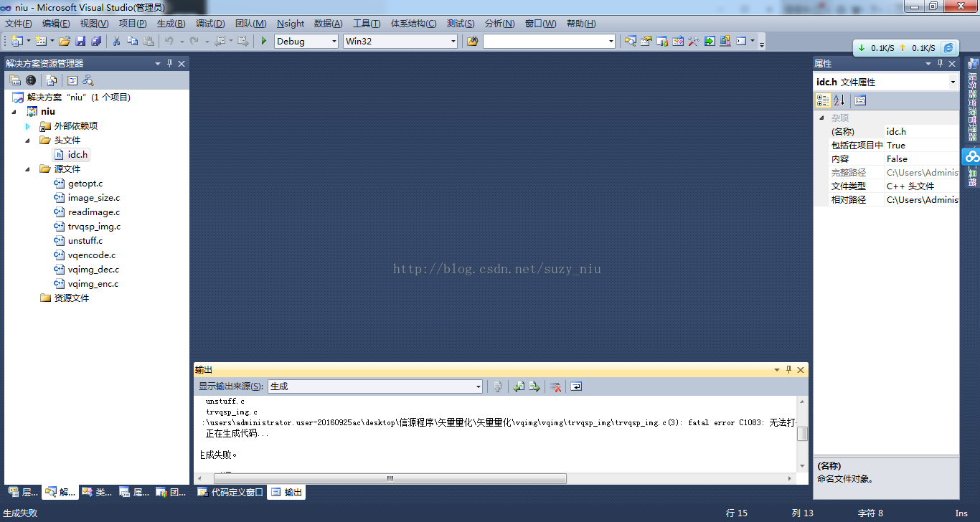Click the Command Window toolbar icon

point(741,42)
